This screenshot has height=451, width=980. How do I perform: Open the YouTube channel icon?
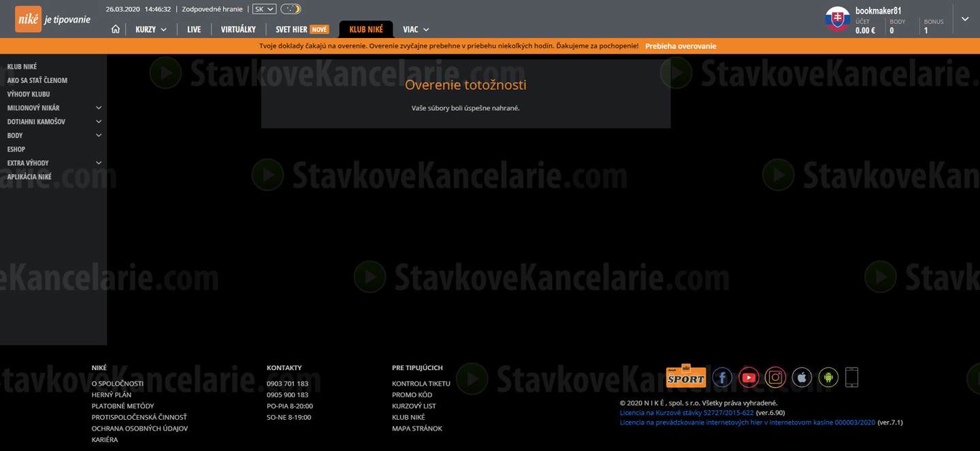pos(749,377)
